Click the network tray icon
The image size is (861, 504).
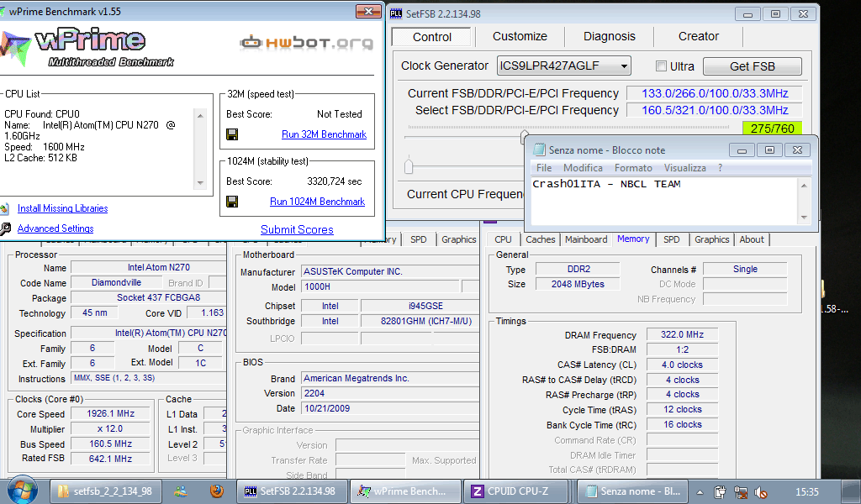pos(740,492)
